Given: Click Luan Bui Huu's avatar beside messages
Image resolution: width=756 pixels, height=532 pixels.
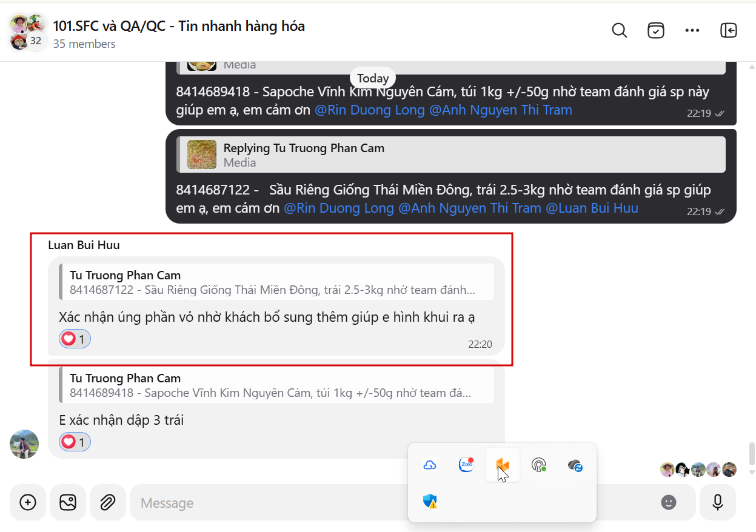Looking at the screenshot, I should 24,444.
